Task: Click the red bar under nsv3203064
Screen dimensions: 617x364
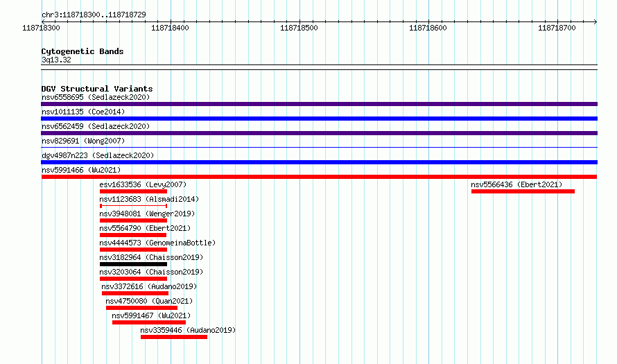Action: [133, 279]
